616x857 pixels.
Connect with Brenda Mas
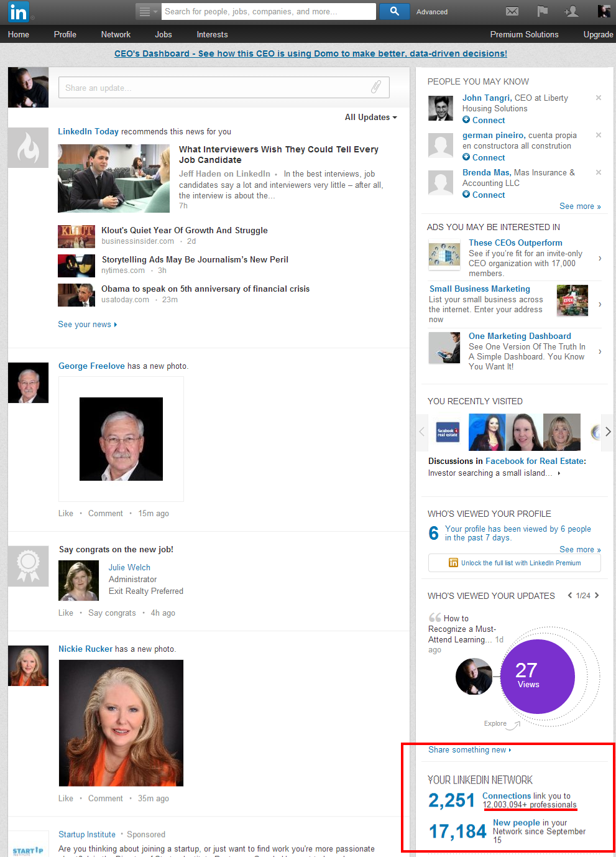484,195
